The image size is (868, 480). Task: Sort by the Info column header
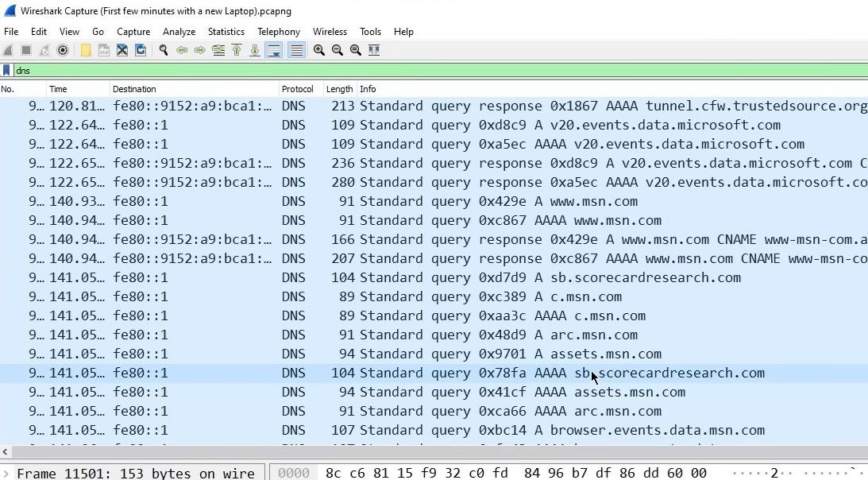click(x=612, y=89)
